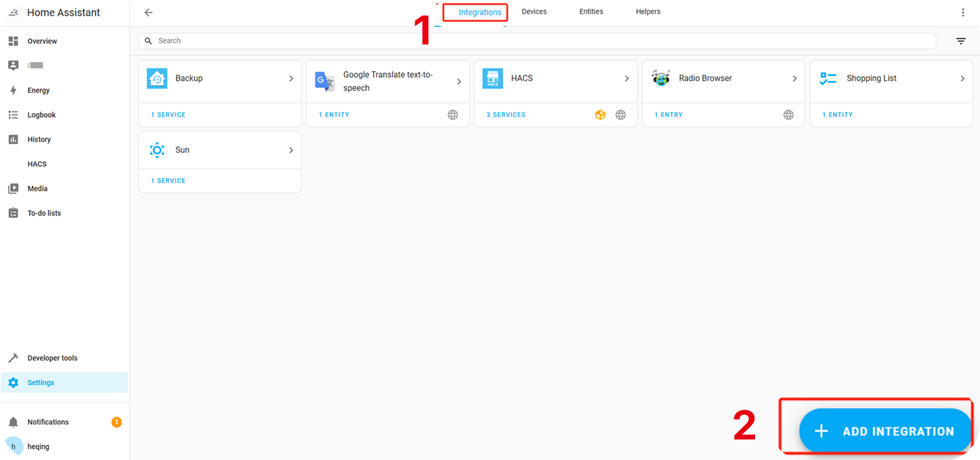Image resolution: width=980 pixels, height=460 pixels.
Task: Open the 1 ENTITY link under Google Translate
Action: click(334, 115)
